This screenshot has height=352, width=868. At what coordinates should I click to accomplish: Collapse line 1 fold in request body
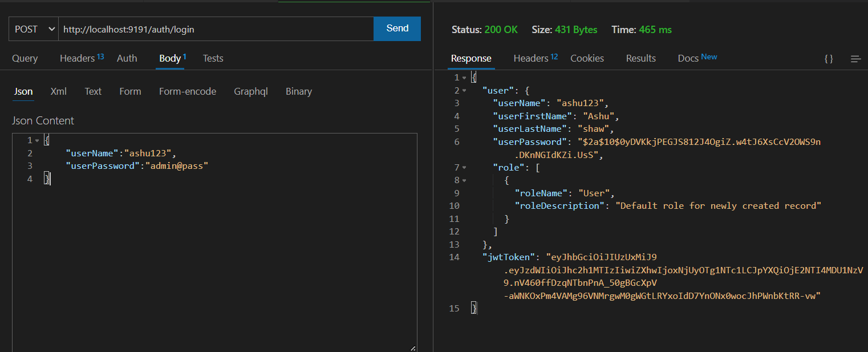click(x=37, y=140)
